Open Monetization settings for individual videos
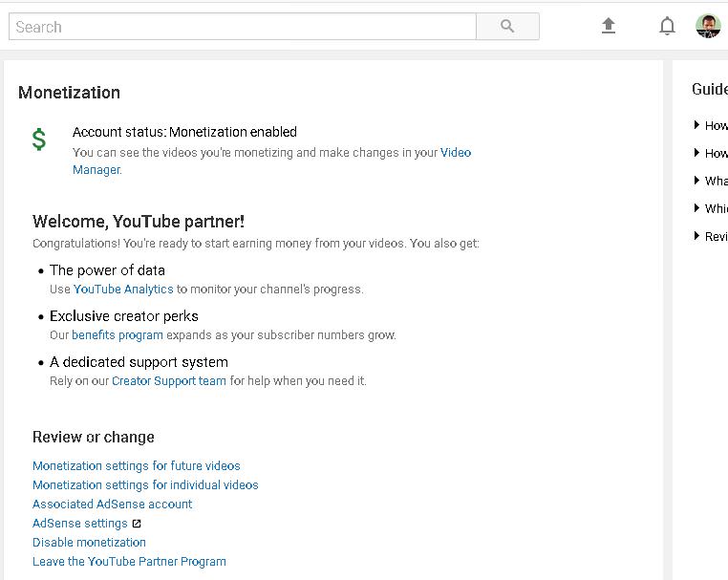Viewport: 728px width, 580px height. pyautogui.click(x=145, y=484)
